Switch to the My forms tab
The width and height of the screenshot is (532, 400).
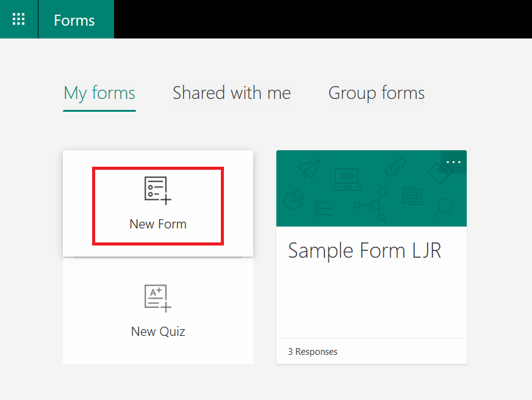click(x=99, y=93)
